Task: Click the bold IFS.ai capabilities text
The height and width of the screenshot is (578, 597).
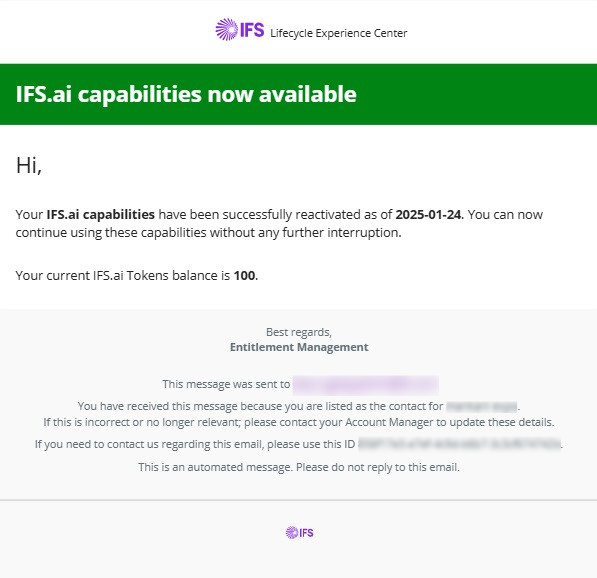Action: (x=101, y=214)
